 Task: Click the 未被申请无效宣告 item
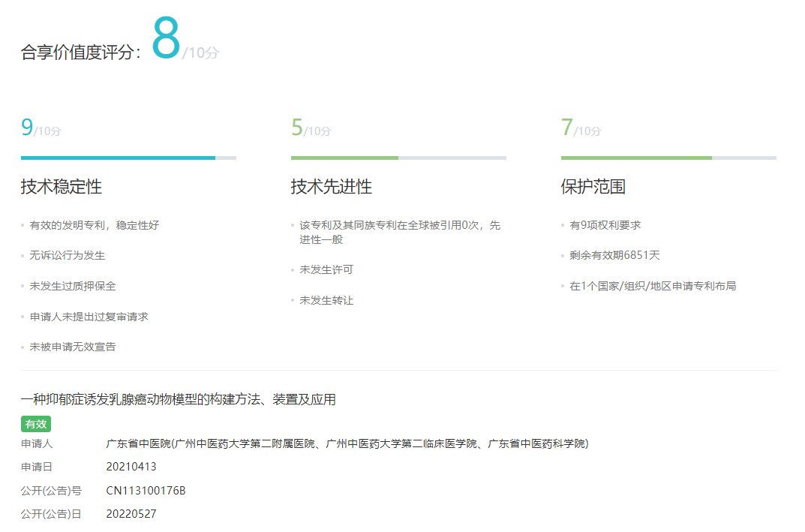click(73, 347)
